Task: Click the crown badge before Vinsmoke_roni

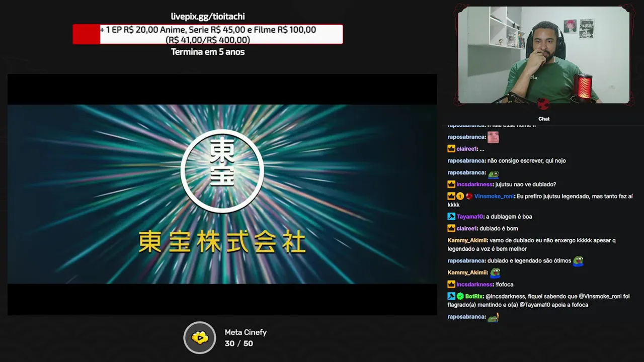Action: coord(451,196)
